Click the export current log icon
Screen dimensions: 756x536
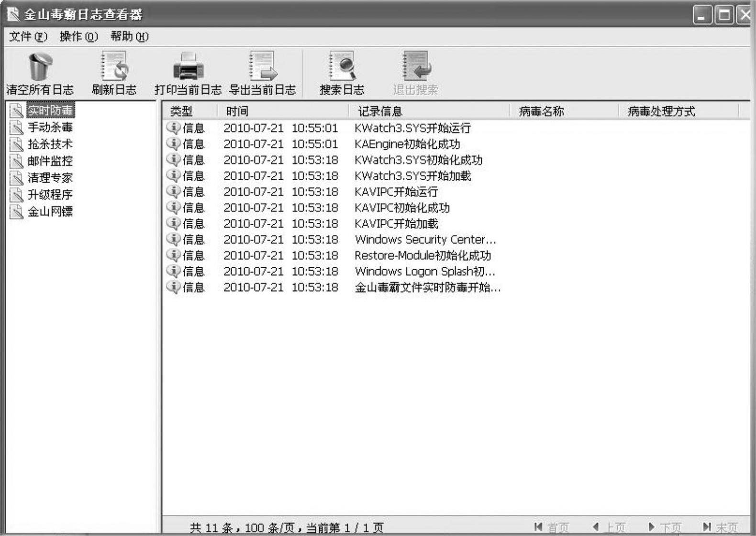click(x=263, y=66)
